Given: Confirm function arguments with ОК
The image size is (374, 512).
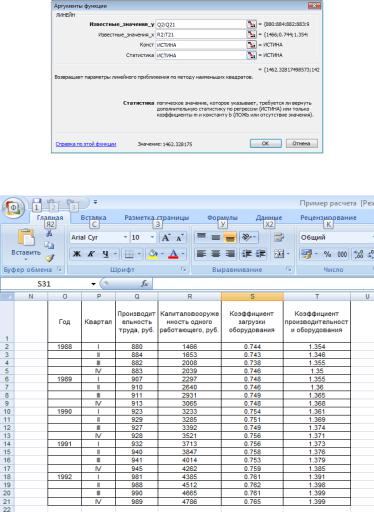Looking at the screenshot, I should pos(266,143).
